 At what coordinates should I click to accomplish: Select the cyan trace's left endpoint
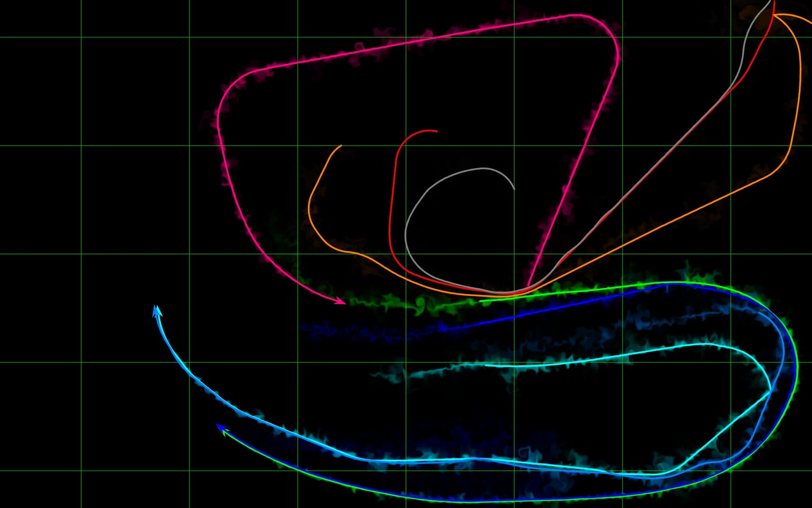tap(485, 365)
